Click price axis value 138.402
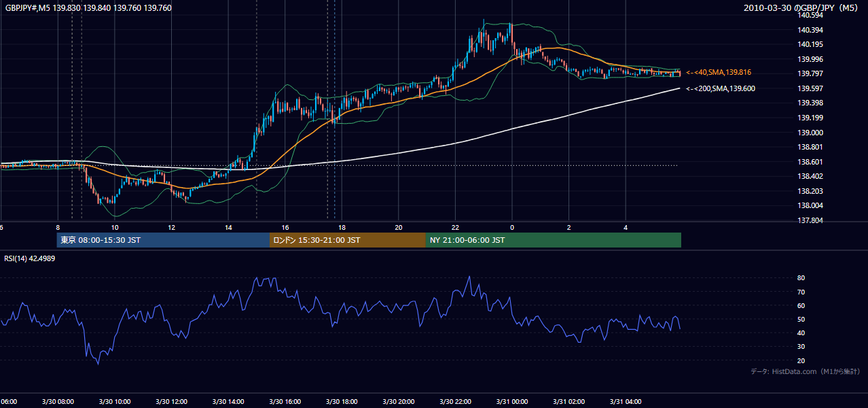Screen dimensions: 868x408 [810, 176]
